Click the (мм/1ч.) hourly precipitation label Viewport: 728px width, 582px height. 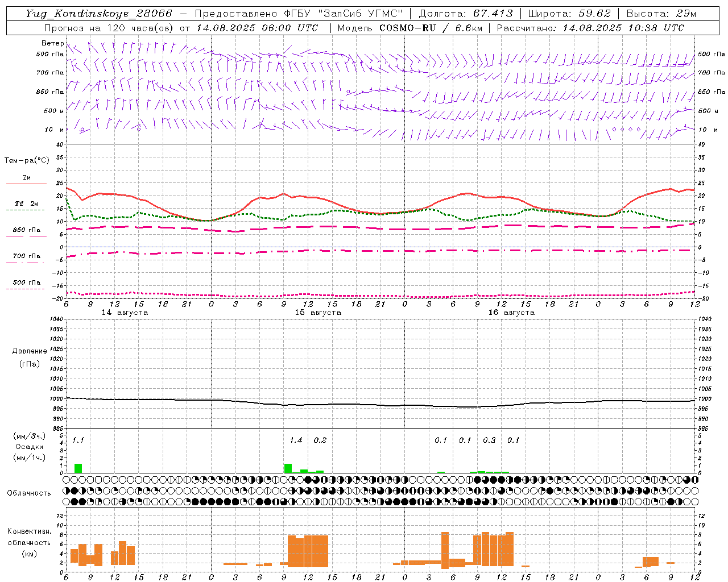30,458
